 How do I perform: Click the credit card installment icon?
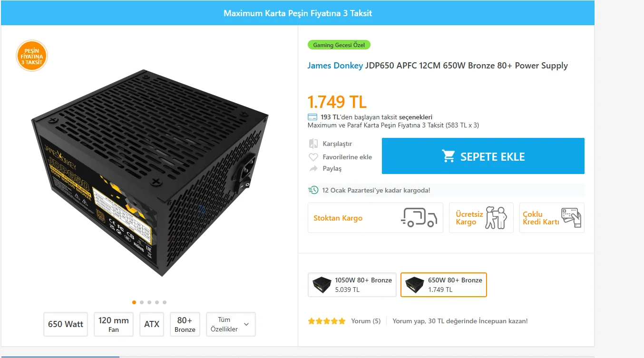(x=312, y=117)
